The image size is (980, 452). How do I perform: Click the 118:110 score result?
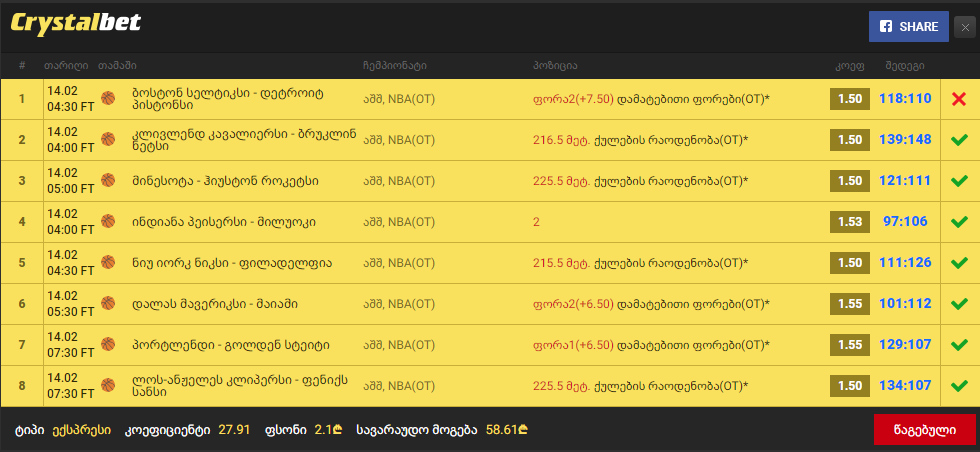pyautogui.click(x=905, y=98)
